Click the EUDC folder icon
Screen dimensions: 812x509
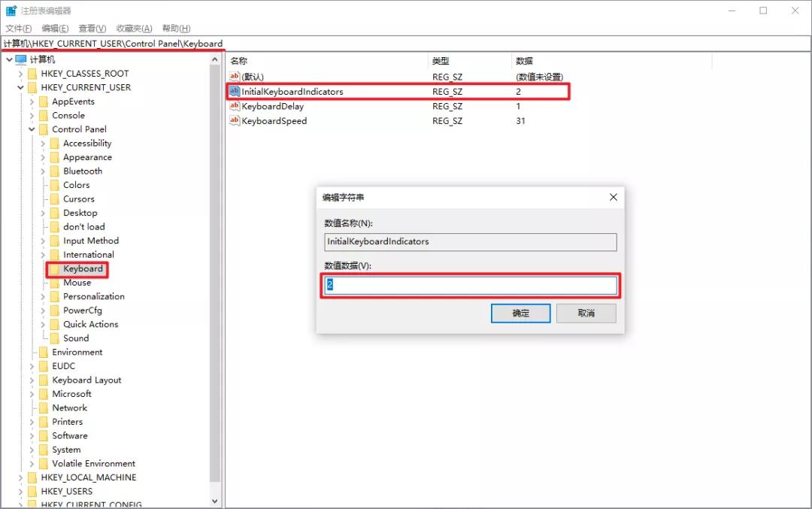point(44,366)
